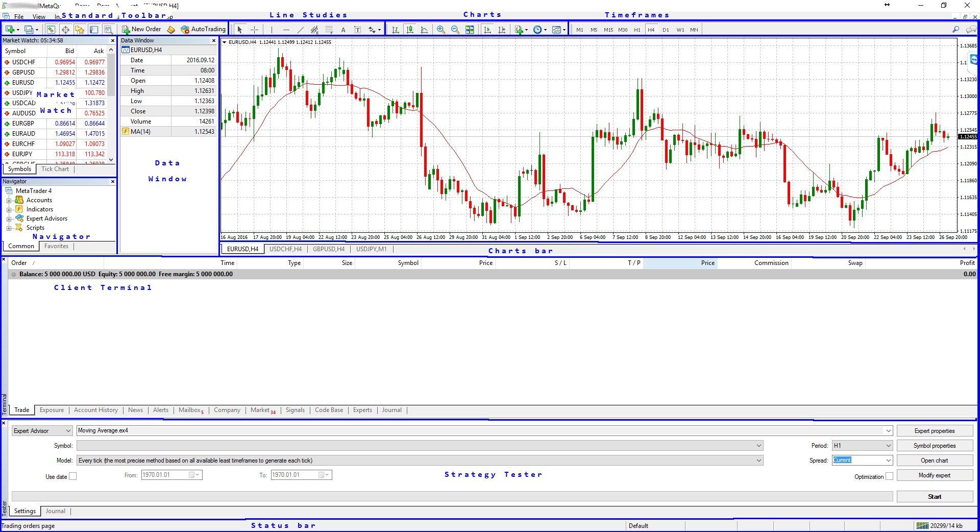Switch timeframe to M15
This screenshot has width=980, height=532.
point(608,30)
